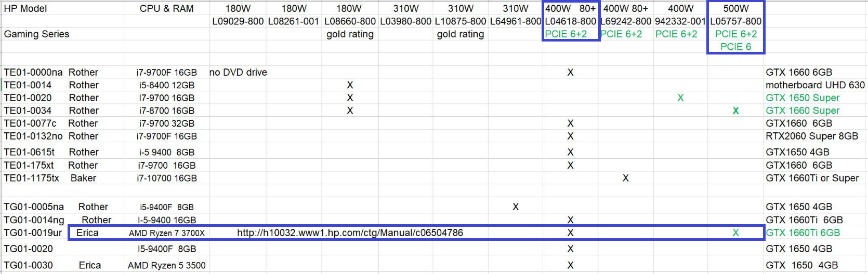Click the 'no DVD drive' note
This screenshot has width=868, height=274.
(x=238, y=72)
